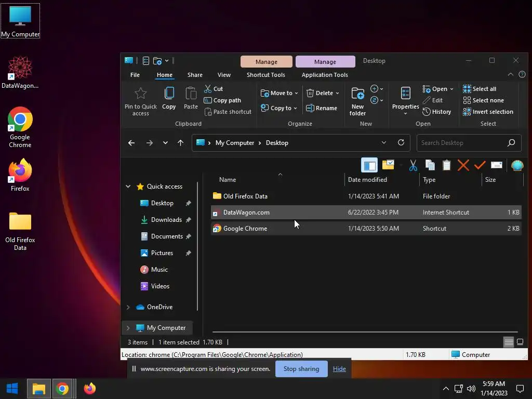The width and height of the screenshot is (532, 399).
Task: Select the Firefox desktop shortcut
Action: point(20,175)
